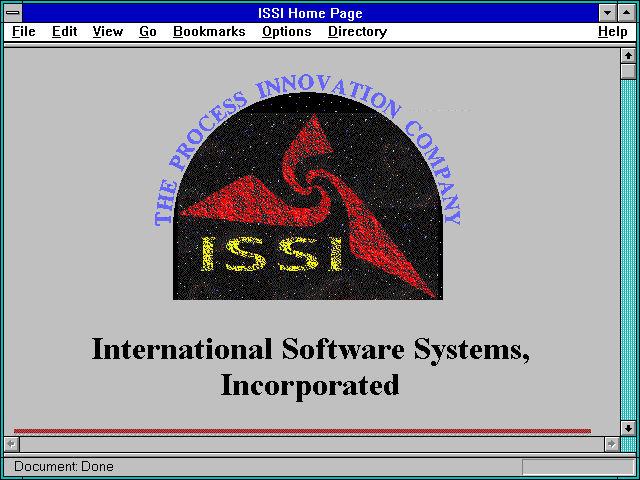640x480 pixels.
Task: Click the 'Document: Done' status text
Action: click(x=64, y=466)
